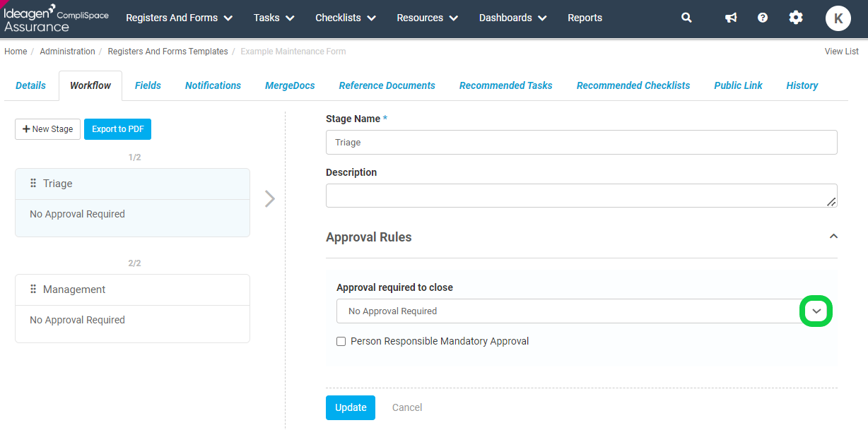Expand the Registers And Forms menu

[180, 18]
